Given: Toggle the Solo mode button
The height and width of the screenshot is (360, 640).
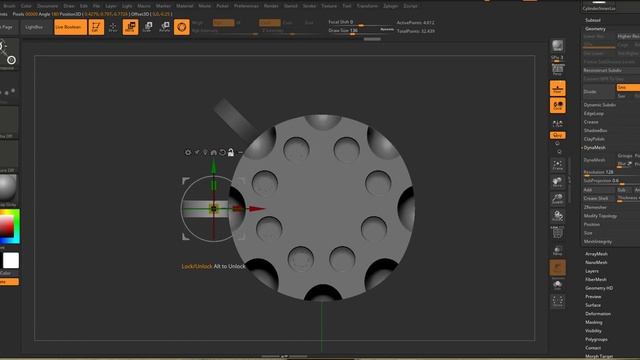Looking at the screenshot, I should click(x=558, y=285).
